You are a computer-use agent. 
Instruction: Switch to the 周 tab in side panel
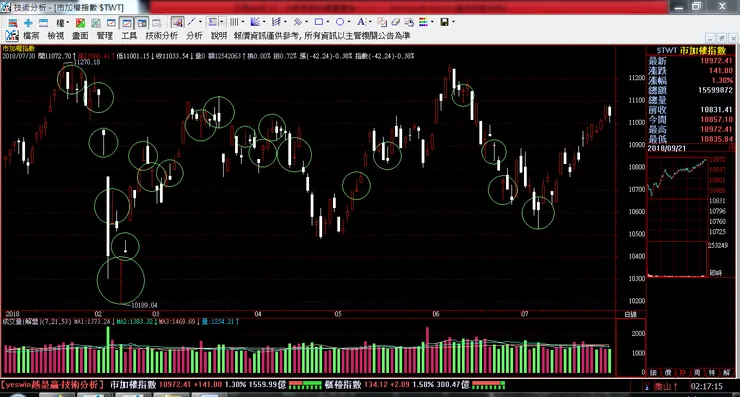pyautogui.click(x=697, y=373)
